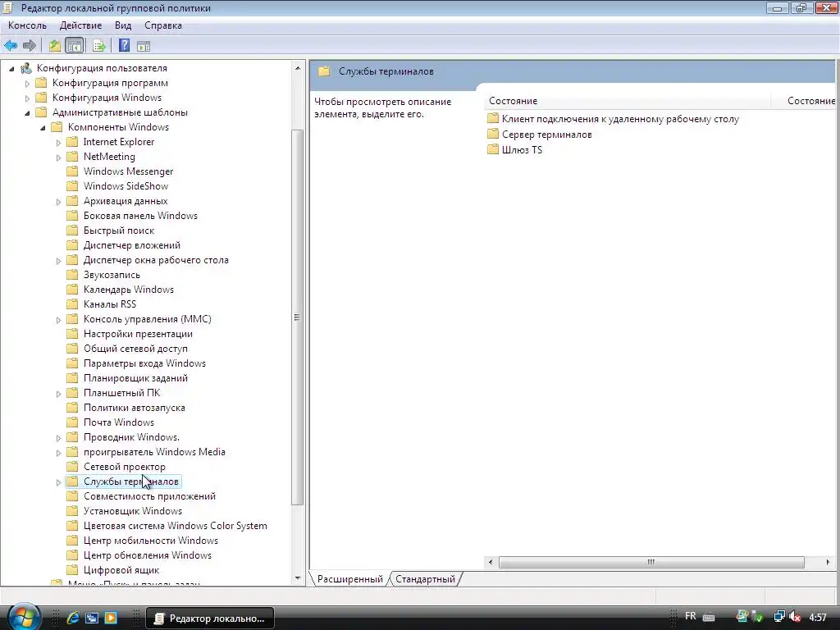The image size is (840, 630).
Task: Expand Диспетчер окна рабочего стола node
Action: coord(58,261)
